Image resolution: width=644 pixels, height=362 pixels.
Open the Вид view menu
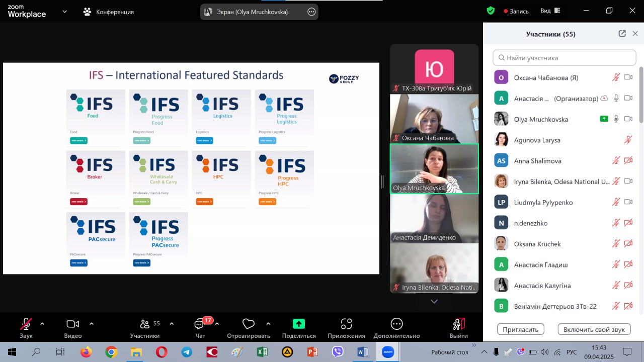tap(551, 11)
